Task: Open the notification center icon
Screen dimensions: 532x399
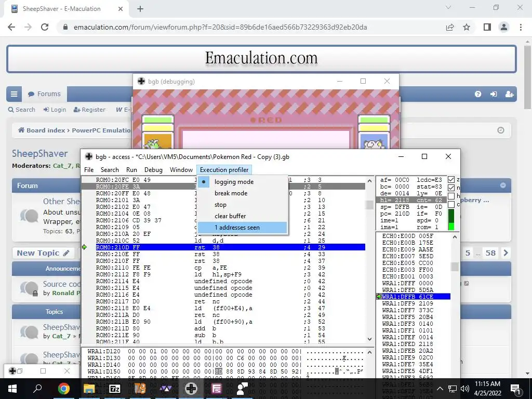Action: pos(516,389)
